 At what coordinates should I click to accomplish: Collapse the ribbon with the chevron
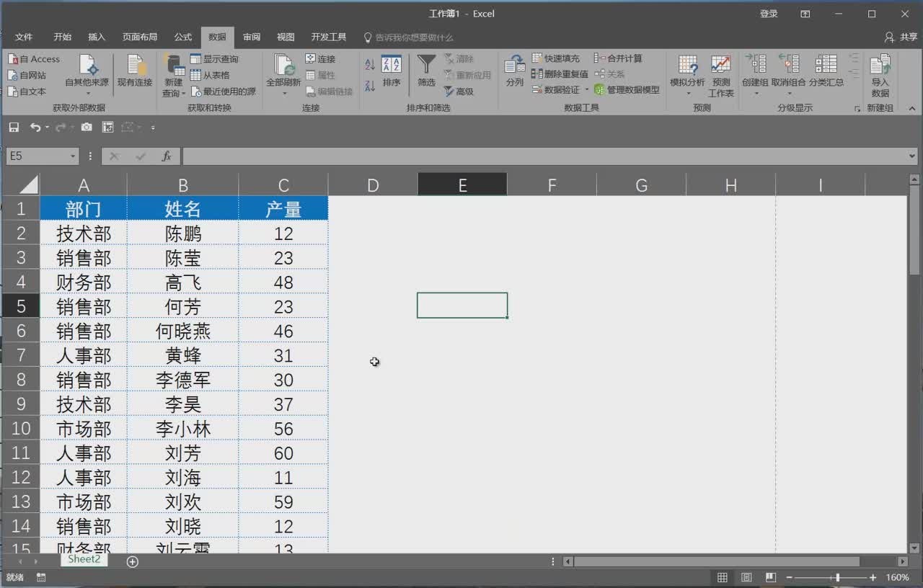[x=911, y=108]
